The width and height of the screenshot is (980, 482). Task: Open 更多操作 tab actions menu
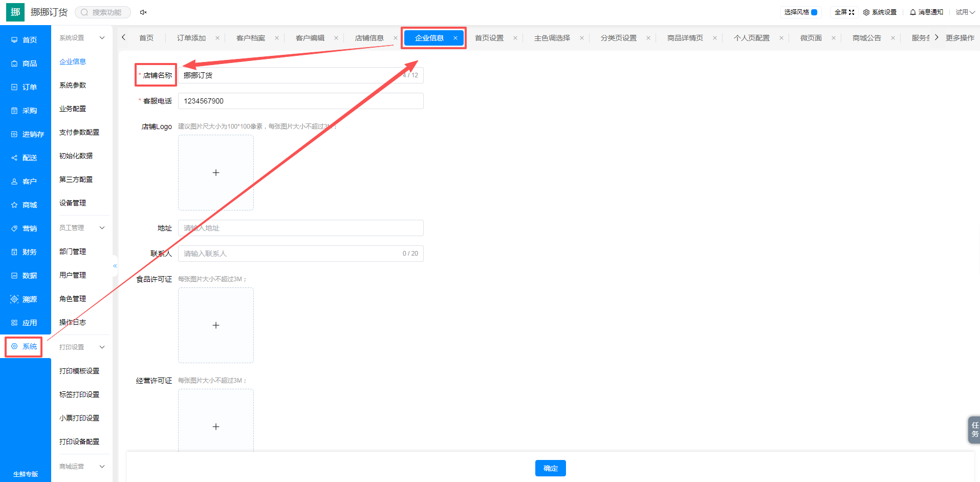coord(960,38)
